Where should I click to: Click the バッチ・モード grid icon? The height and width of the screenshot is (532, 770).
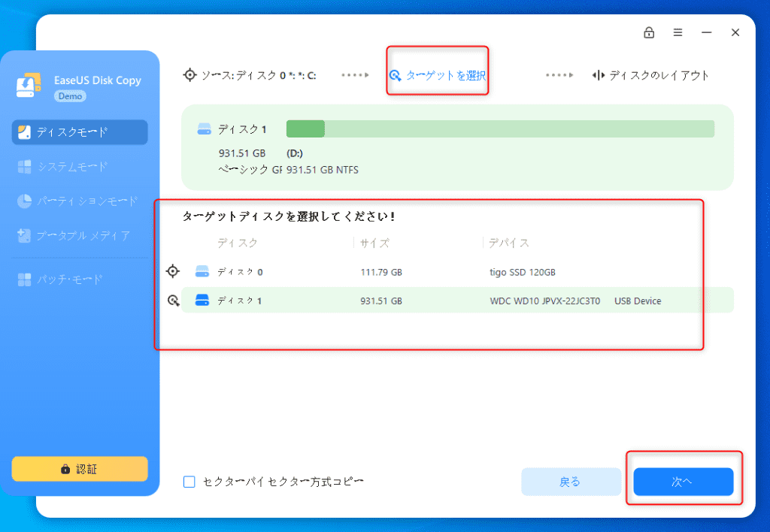[x=24, y=280]
